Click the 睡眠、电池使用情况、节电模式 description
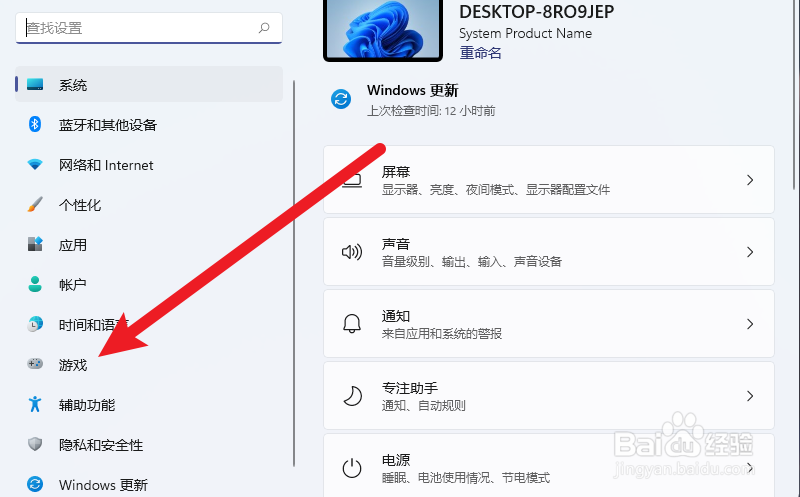The image size is (800, 497). (x=466, y=478)
